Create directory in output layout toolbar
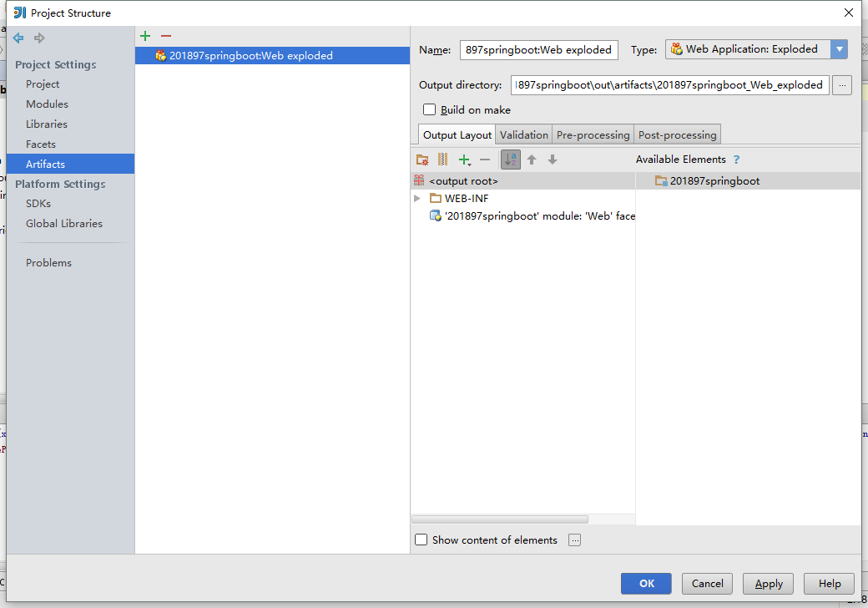The width and height of the screenshot is (868, 608). 422,160
